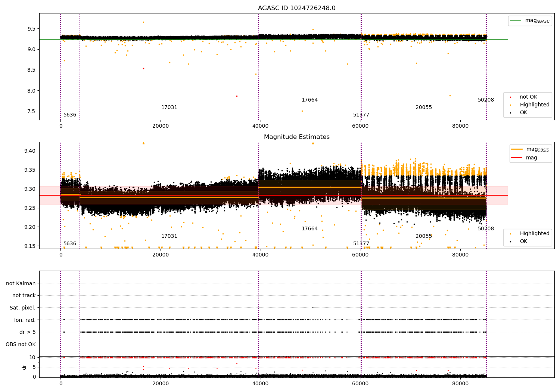Click the 'AGASC ID 1024726248.0' plot title

pyautogui.click(x=296, y=8)
